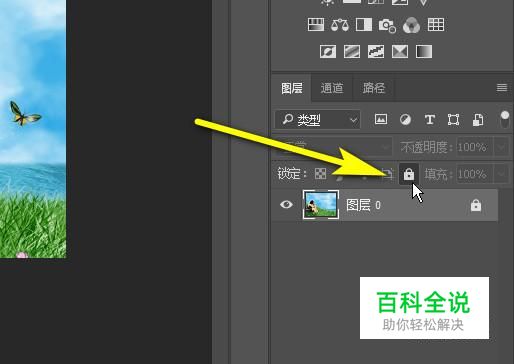Screen dimensions: 514x364
Task: Add a Threshold adjustment (stepped icon)
Action: point(376,52)
